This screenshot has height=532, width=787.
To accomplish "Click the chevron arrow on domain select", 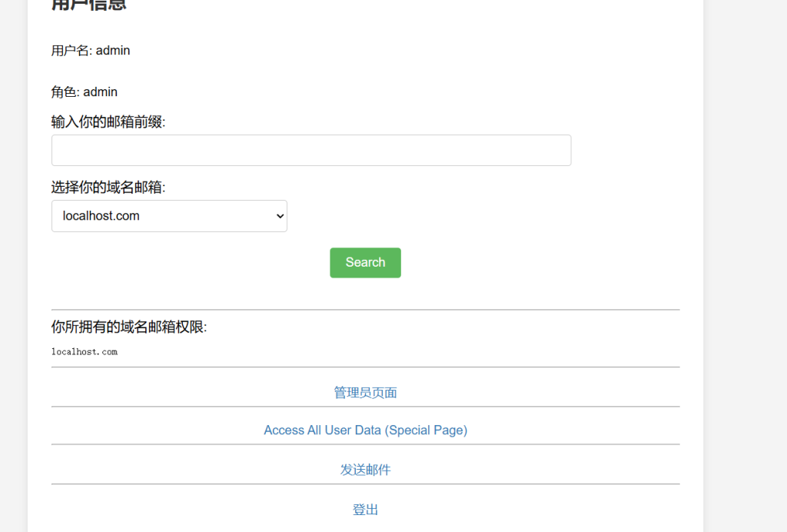I will (279, 217).
